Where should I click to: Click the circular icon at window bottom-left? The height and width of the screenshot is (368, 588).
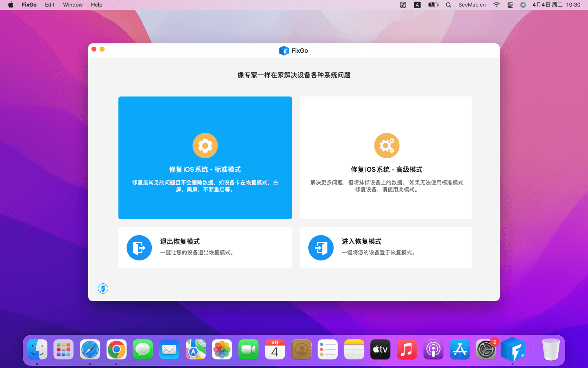[103, 289]
